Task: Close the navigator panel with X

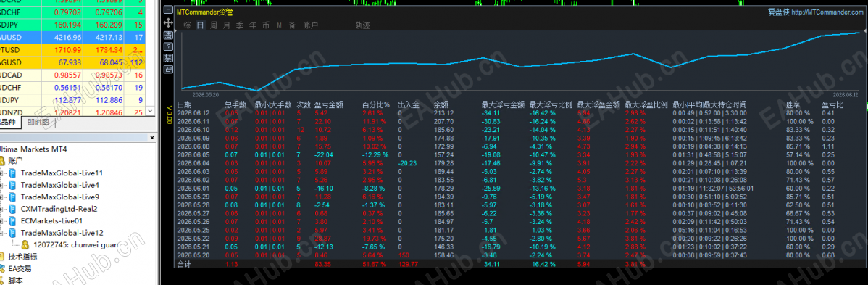Action: point(152,138)
